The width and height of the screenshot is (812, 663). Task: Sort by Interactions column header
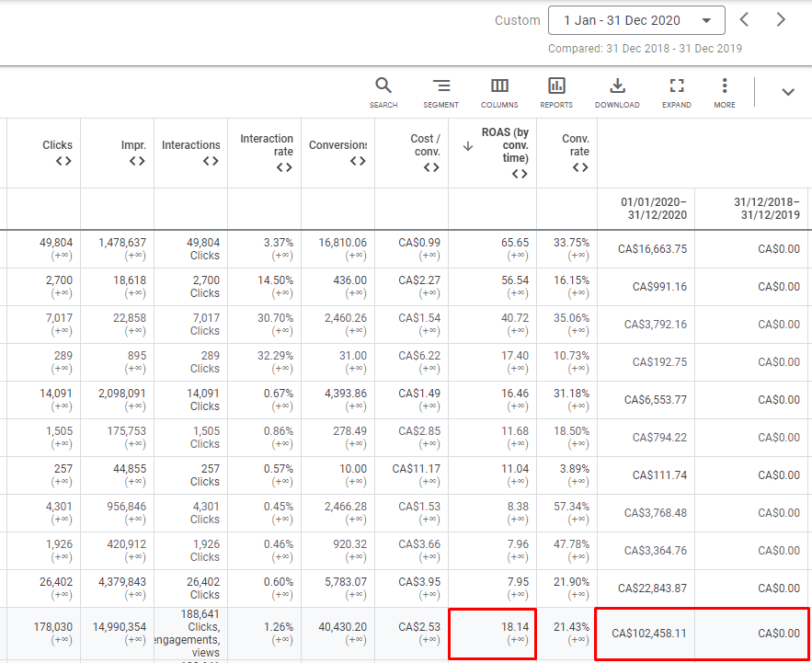click(190, 145)
